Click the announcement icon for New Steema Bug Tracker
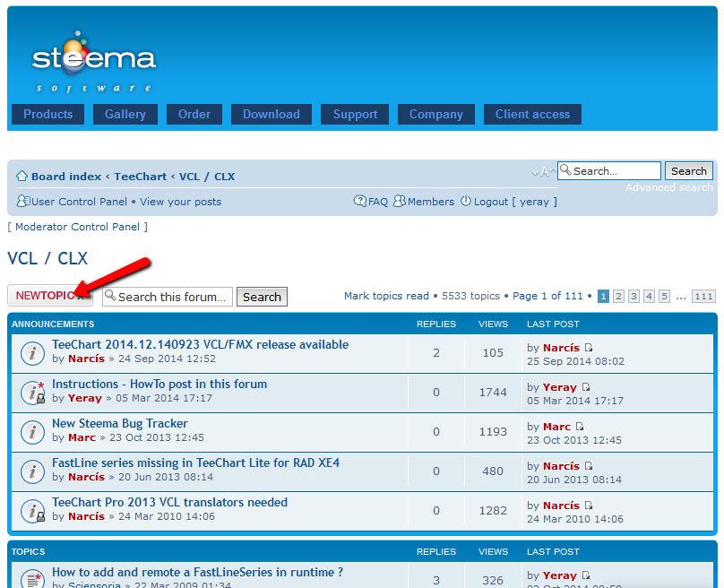The width and height of the screenshot is (724, 588). (x=33, y=432)
